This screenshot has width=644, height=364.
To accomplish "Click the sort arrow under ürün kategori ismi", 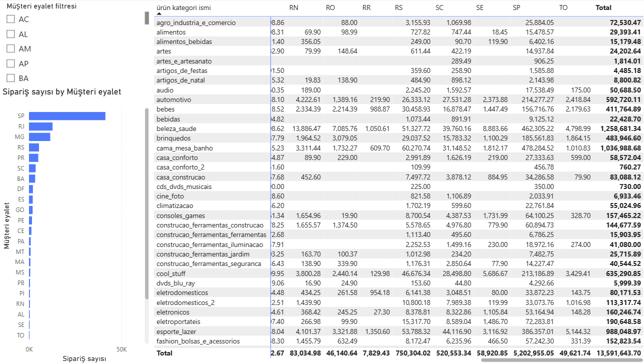I will [x=159, y=15].
